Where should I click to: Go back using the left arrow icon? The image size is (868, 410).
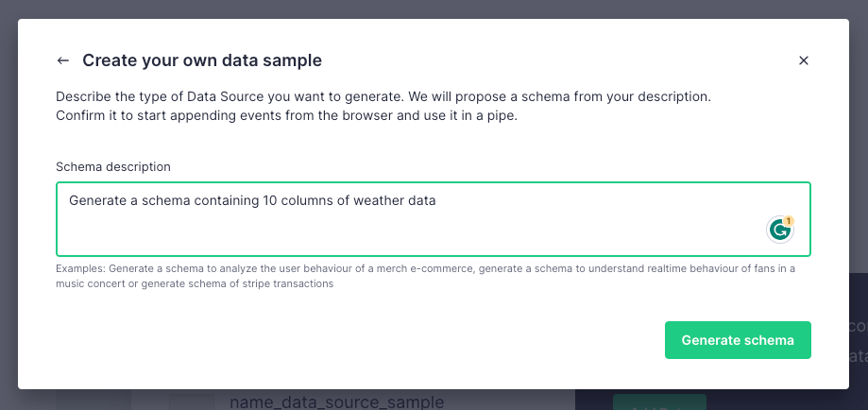click(x=63, y=60)
